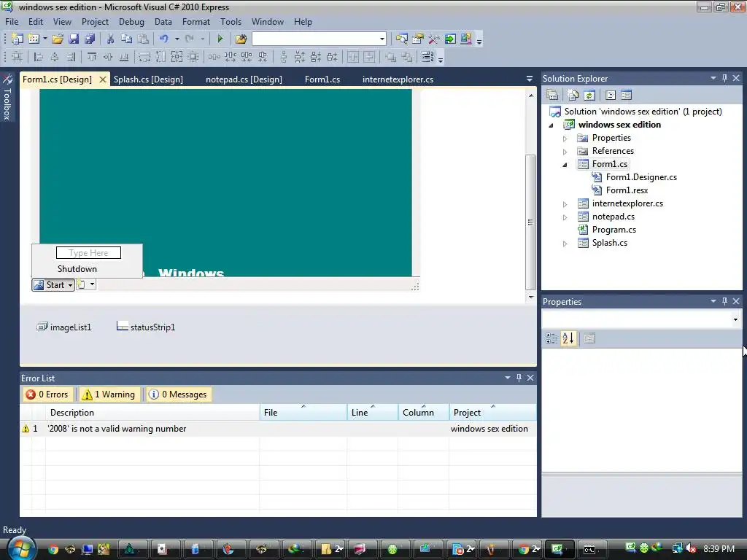Screen dimensions: 747x560
Task: Click the Tab Order layout icon
Action: (427, 57)
